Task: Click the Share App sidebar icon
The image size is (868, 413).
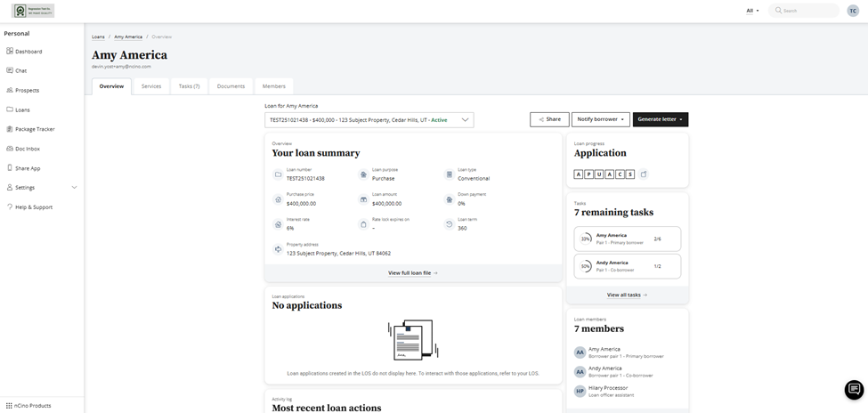Action: pos(9,168)
